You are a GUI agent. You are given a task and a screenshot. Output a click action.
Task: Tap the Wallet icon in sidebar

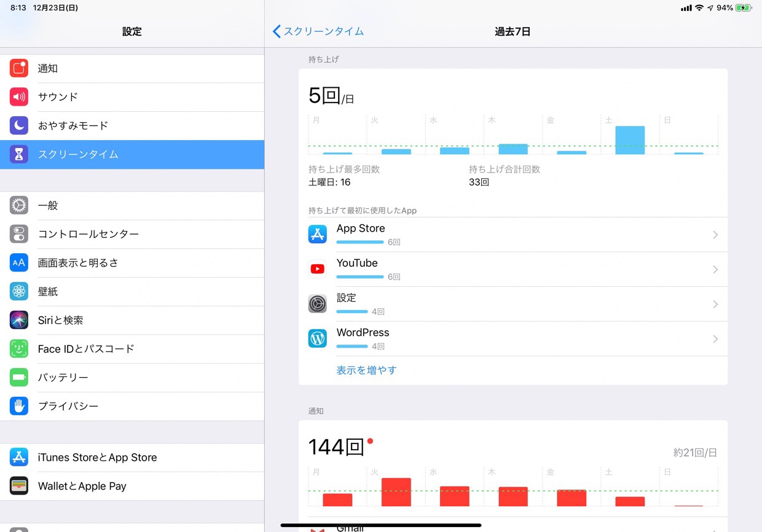[x=19, y=486]
